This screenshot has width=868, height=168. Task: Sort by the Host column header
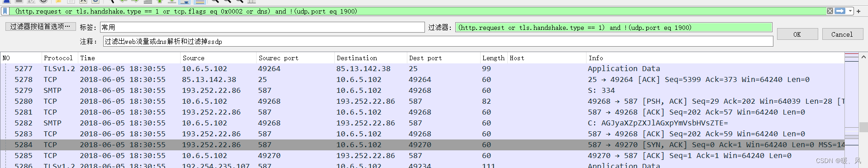coord(546,58)
